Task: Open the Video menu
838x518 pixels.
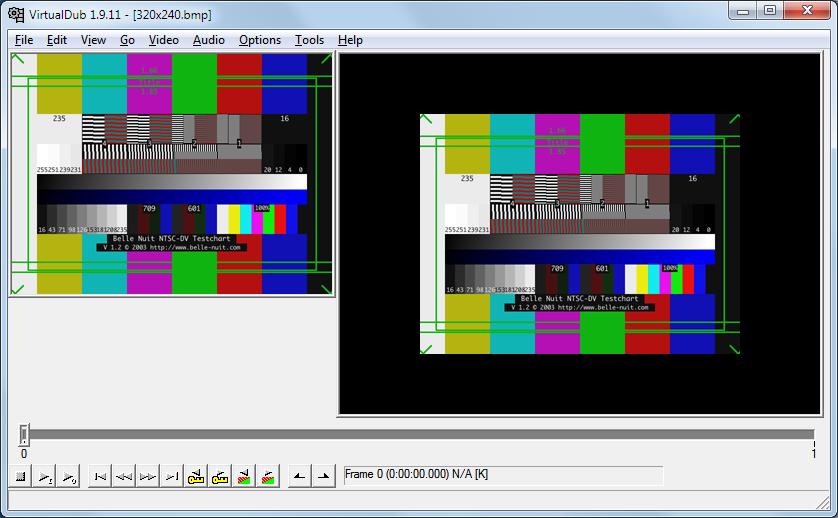Action: 164,40
